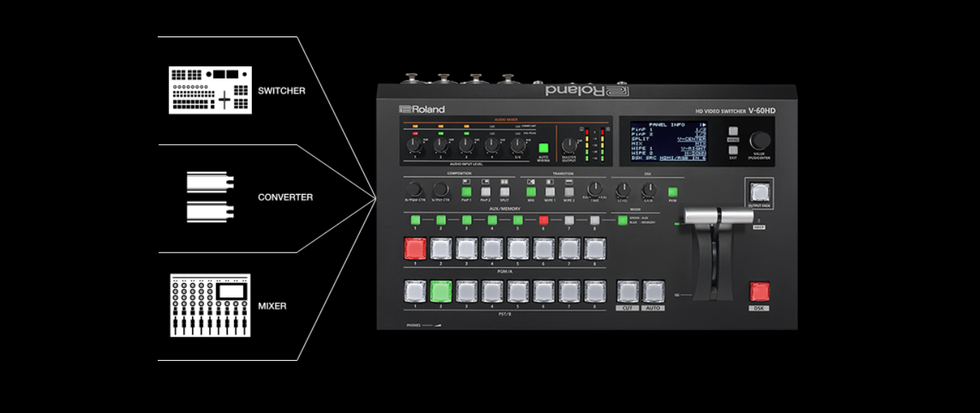
Task: Click the V/PST-CTR knob
Action: (440, 189)
